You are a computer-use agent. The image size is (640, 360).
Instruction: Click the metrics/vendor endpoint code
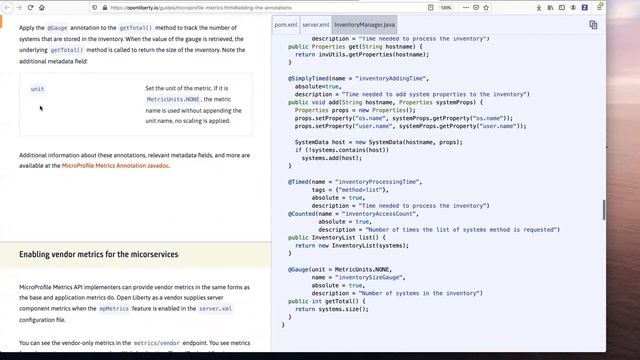157,343
